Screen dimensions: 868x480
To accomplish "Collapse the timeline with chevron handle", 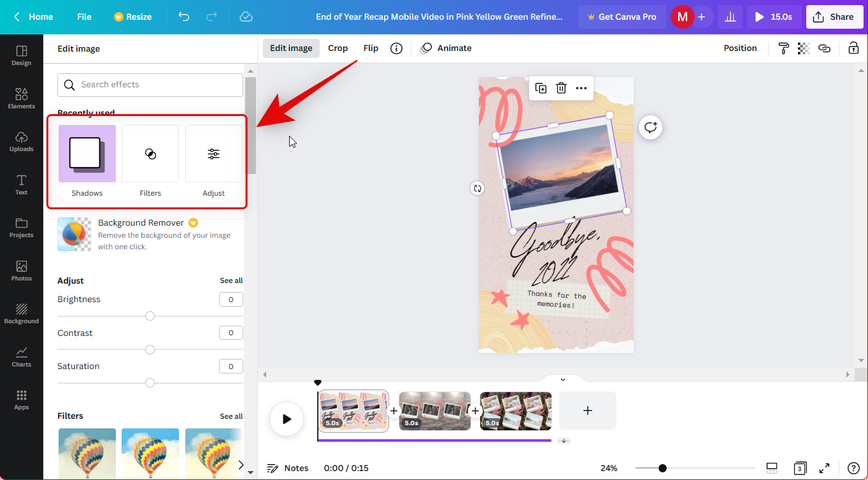I will pyautogui.click(x=563, y=379).
